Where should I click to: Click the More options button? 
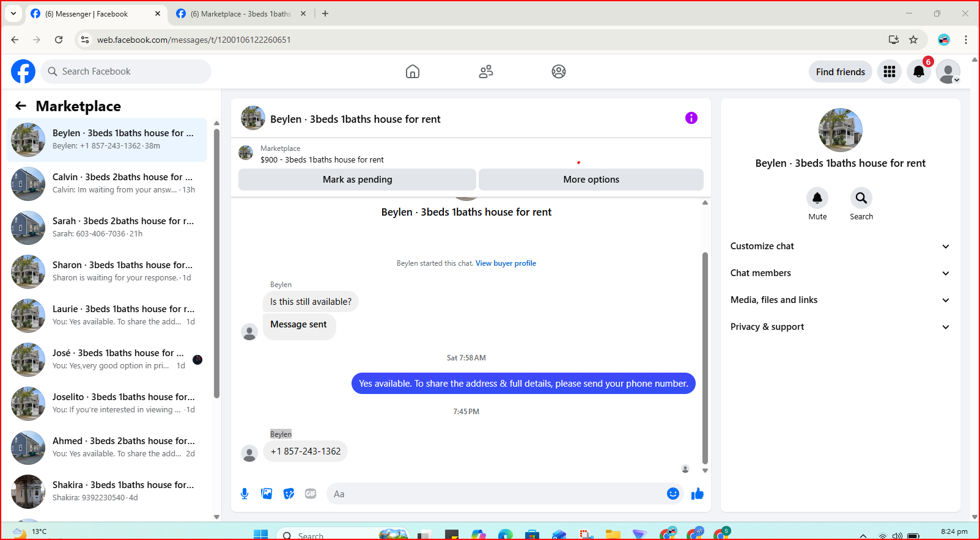click(591, 180)
